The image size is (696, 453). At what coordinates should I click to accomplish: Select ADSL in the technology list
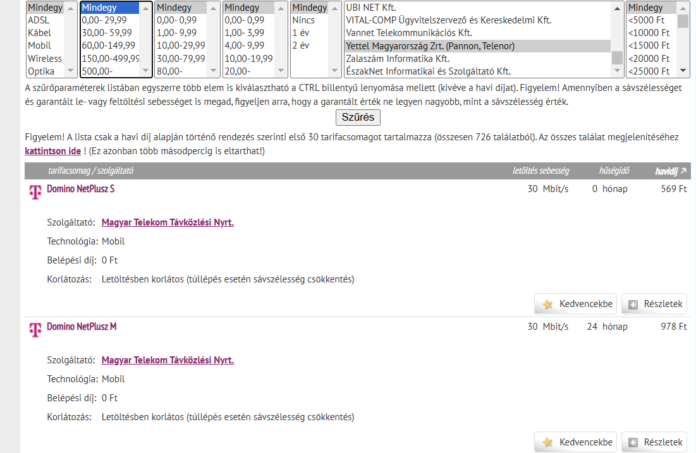tap(39, 20)
